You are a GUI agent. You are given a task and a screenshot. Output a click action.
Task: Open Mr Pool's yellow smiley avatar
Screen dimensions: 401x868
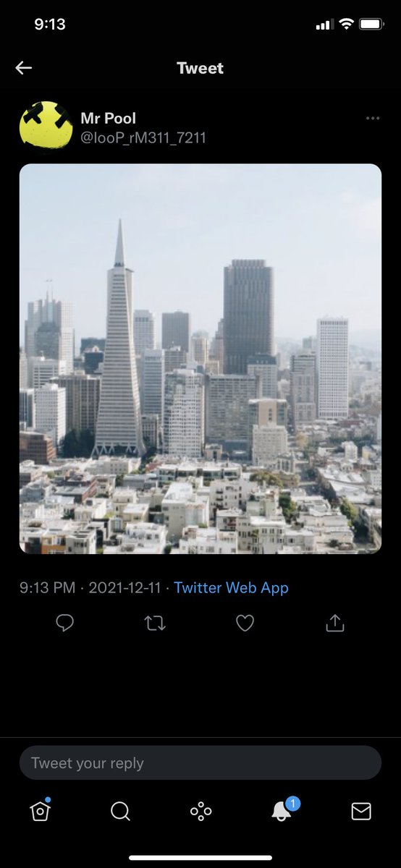tap(46, 127)
